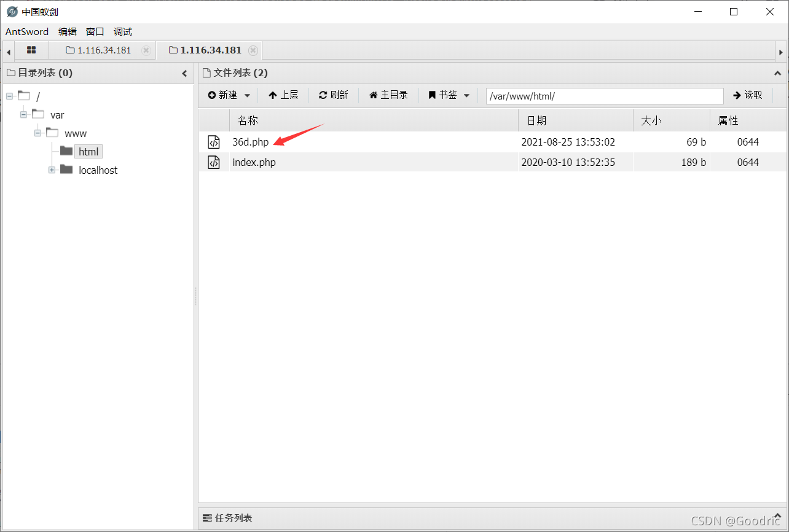This screenshot has height=532, width=789.
Task: Select the var folder in tree
Action: (x=57, y=115)
